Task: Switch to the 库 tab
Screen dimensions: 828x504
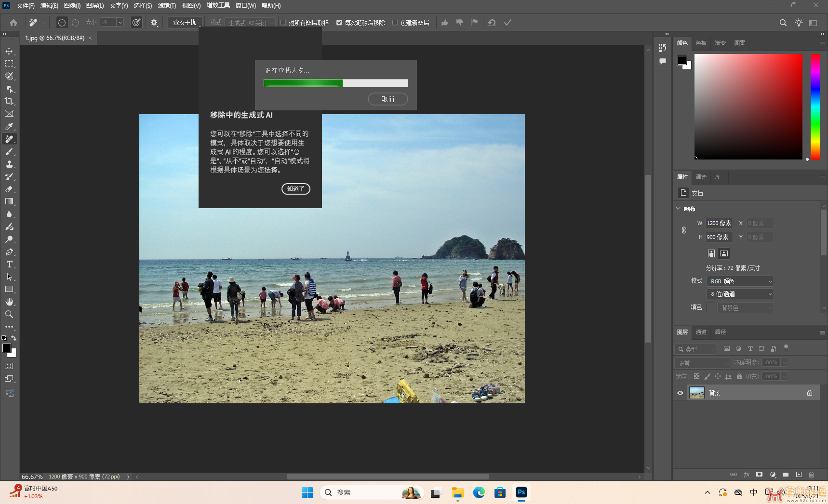Action: coord(718,177)
